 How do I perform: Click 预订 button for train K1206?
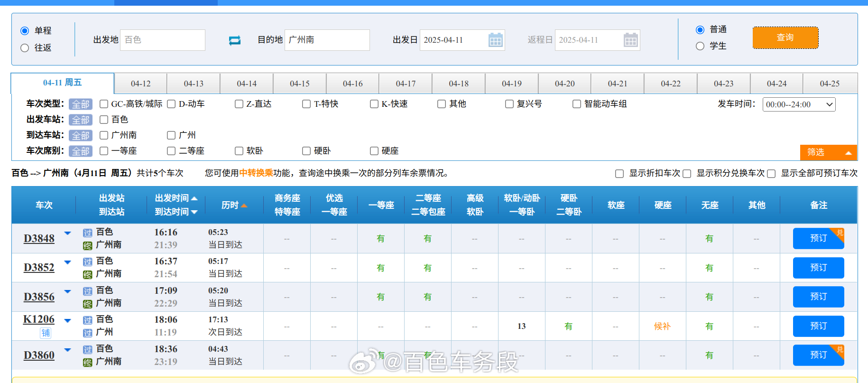[818, 326]
